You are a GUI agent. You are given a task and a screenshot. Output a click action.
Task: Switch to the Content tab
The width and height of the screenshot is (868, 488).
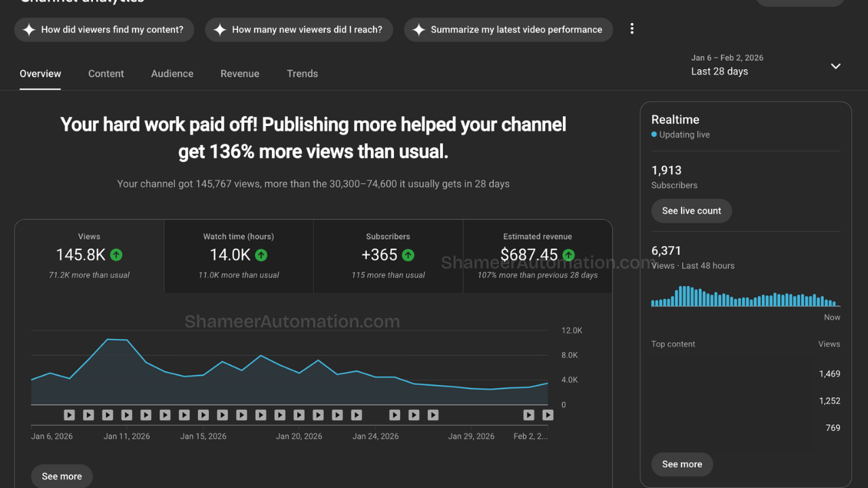click(106, 74)
